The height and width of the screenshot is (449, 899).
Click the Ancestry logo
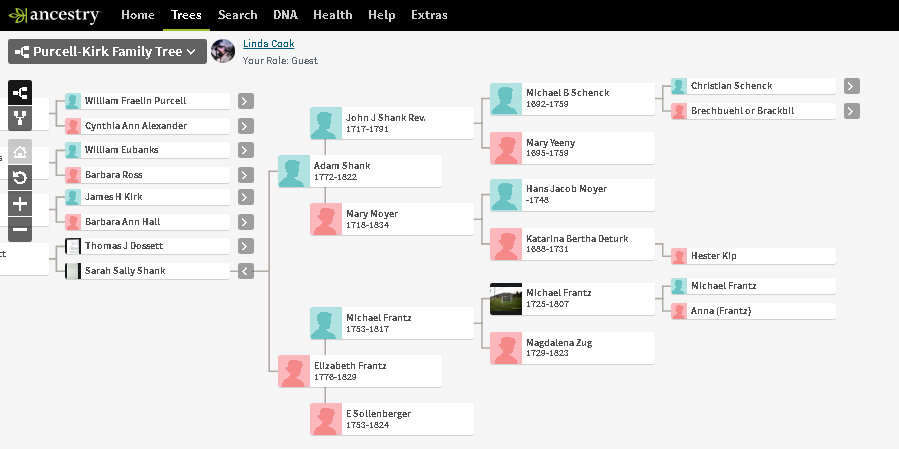pos(54,15)
